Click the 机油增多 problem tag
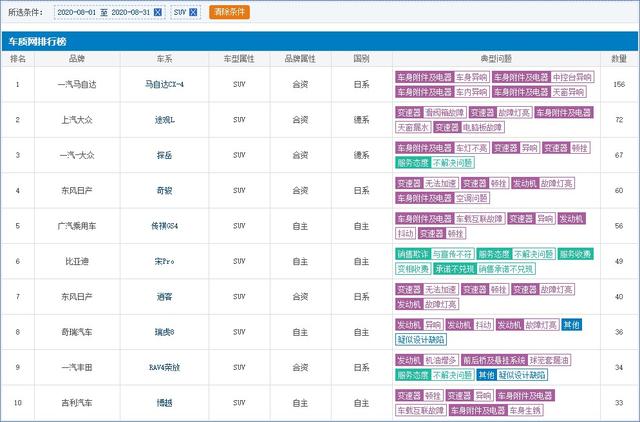The width and height of the screenshot is (640, 422). (x=440, y=360)
